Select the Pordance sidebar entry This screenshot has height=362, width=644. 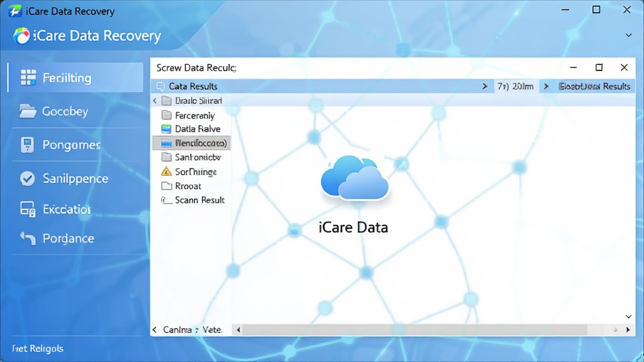[x=75, y=238]
